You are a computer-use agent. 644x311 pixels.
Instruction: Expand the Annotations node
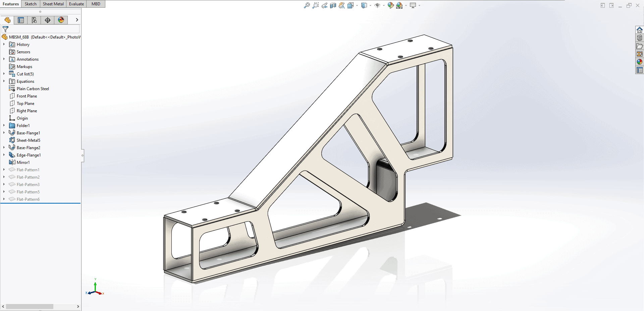4,59
